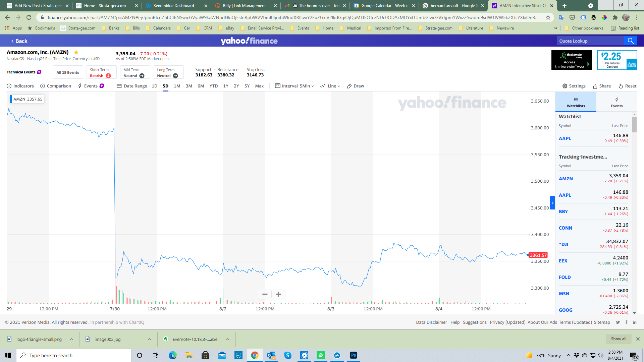This screenshot has width=644, height=362.
Task: Click the Long Term Neutral arrow icon
Action: (x=175, y=76)
